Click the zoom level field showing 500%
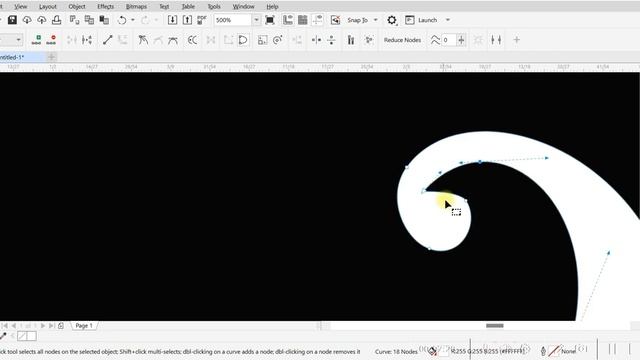The image size is (640, 360). (233, 20)
